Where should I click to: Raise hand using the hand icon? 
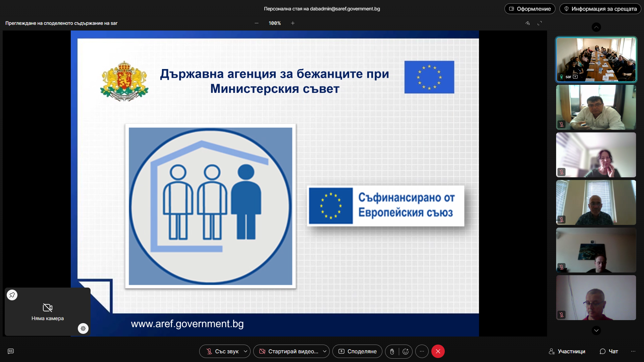click(x=392, y=351)
